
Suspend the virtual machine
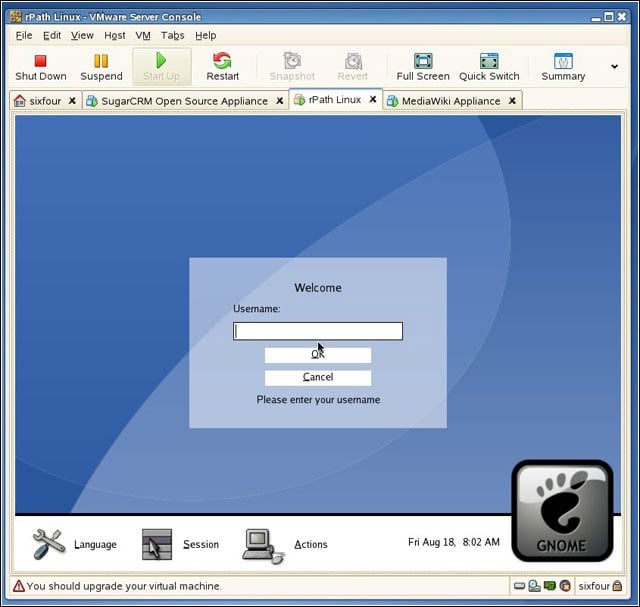pos(101,67)
